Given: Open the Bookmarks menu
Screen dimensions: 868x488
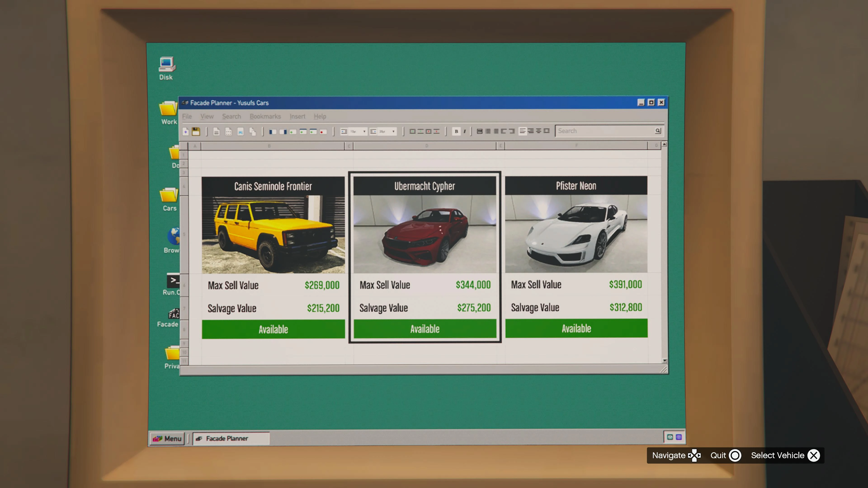Looking at the screenshot, I should click(x=265, y=117).
